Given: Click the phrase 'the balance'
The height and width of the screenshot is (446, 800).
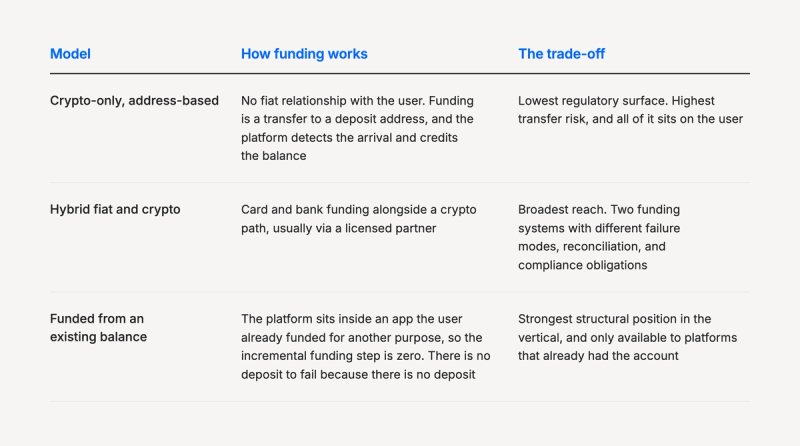Looking at the screenshot, I should (273, 156).
